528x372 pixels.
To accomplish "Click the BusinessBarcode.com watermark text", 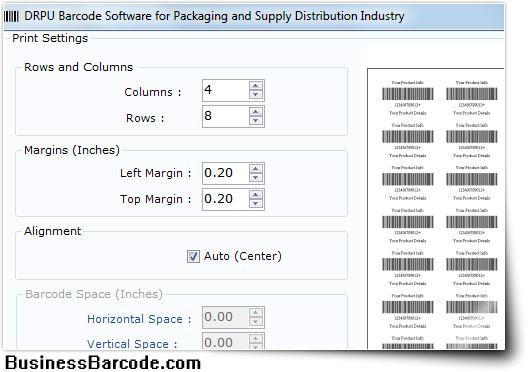I will (x=103, y=363).
